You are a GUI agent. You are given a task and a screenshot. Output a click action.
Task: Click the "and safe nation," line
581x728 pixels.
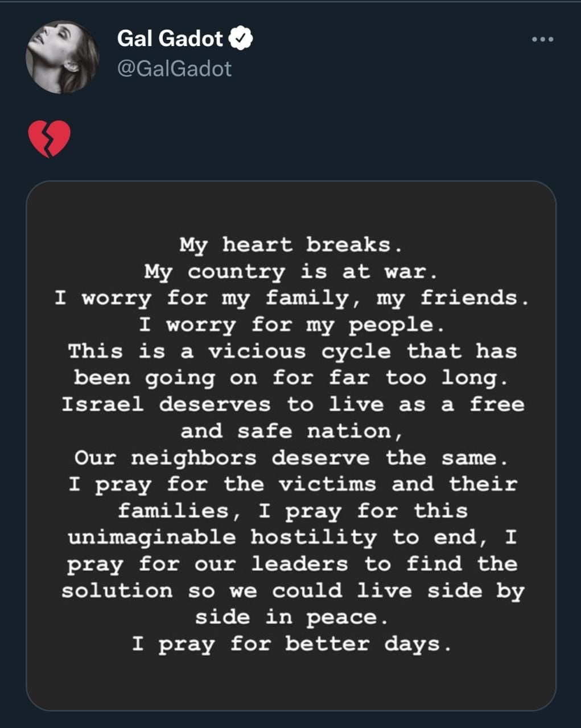click(x=291, y=431)
